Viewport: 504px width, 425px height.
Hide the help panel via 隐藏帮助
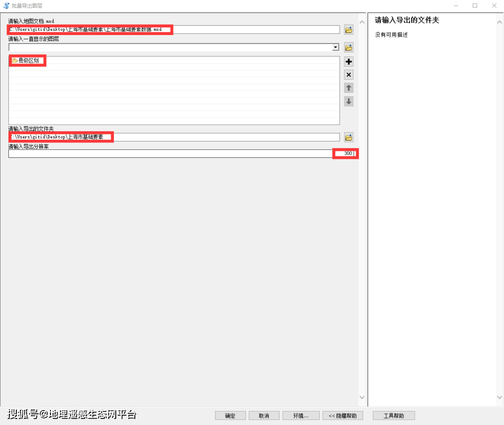(x=343, y=415)
